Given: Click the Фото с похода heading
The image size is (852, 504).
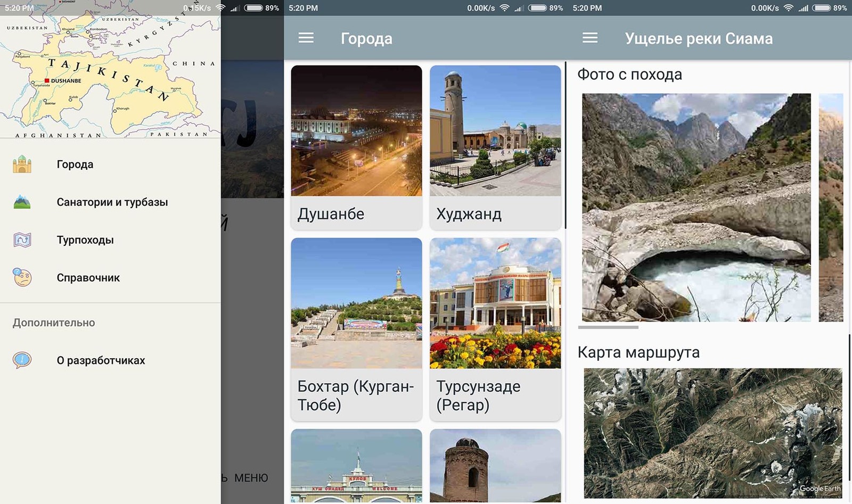Looking at the screenshot, I should [629, 75].
